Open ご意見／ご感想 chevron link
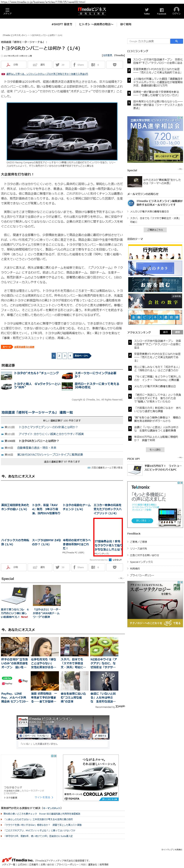Screen dimensions: 184x868 138,541
